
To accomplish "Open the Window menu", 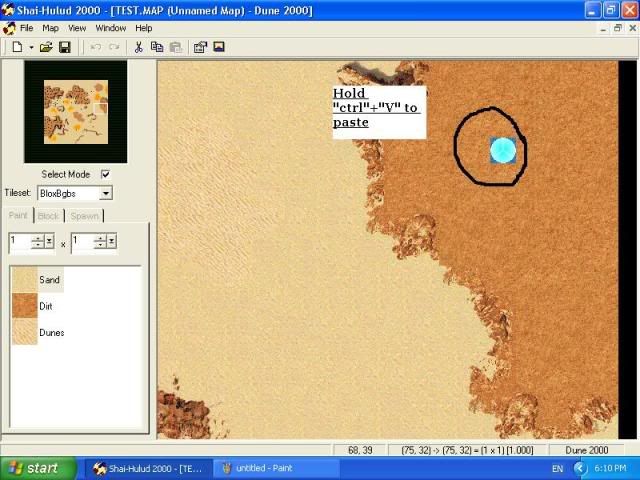I will 111,28.
